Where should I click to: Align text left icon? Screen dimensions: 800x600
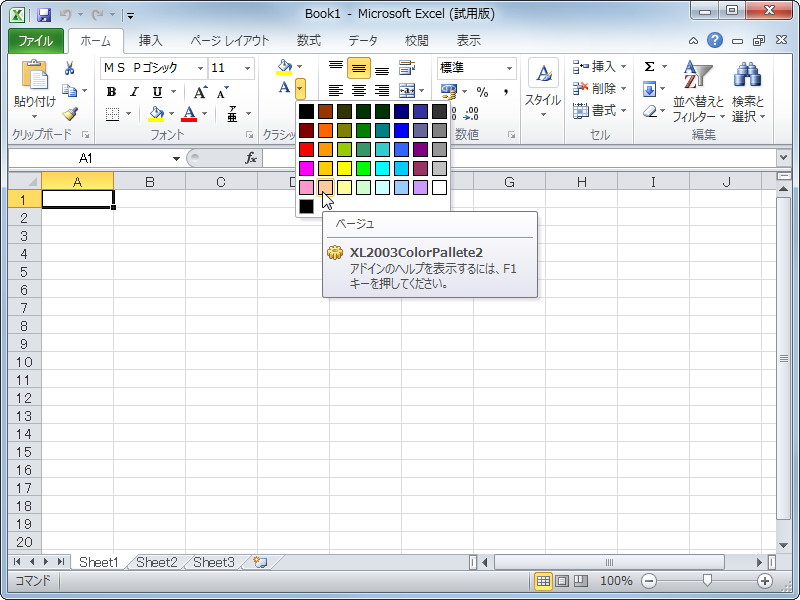[x=336, y=91]
